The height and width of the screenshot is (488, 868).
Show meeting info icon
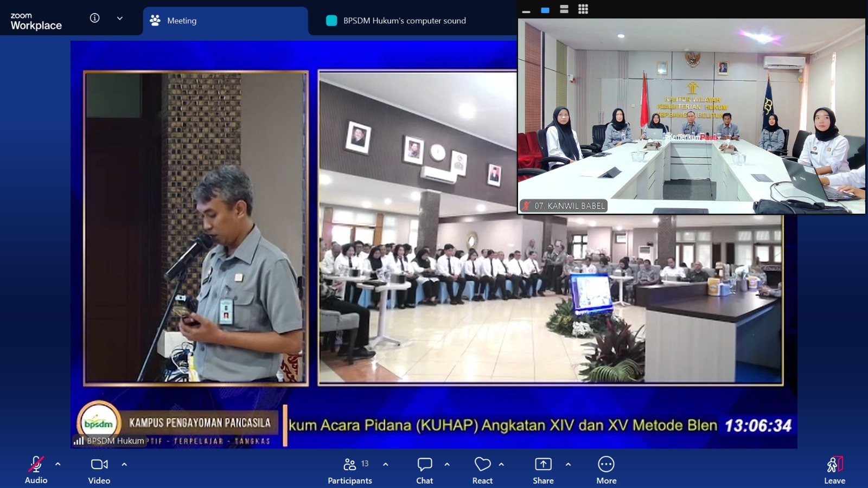pyautogui.click(x=94, y=18)
